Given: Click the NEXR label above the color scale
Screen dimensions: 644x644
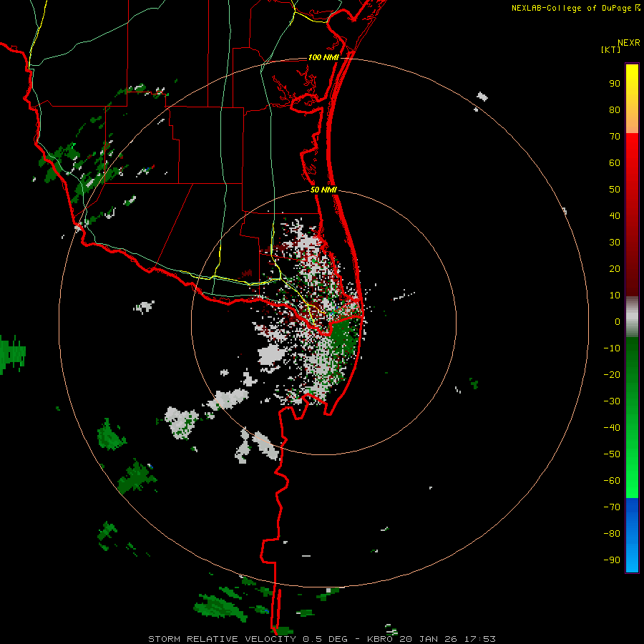Looking at the screenshot, I should point(629,43).
